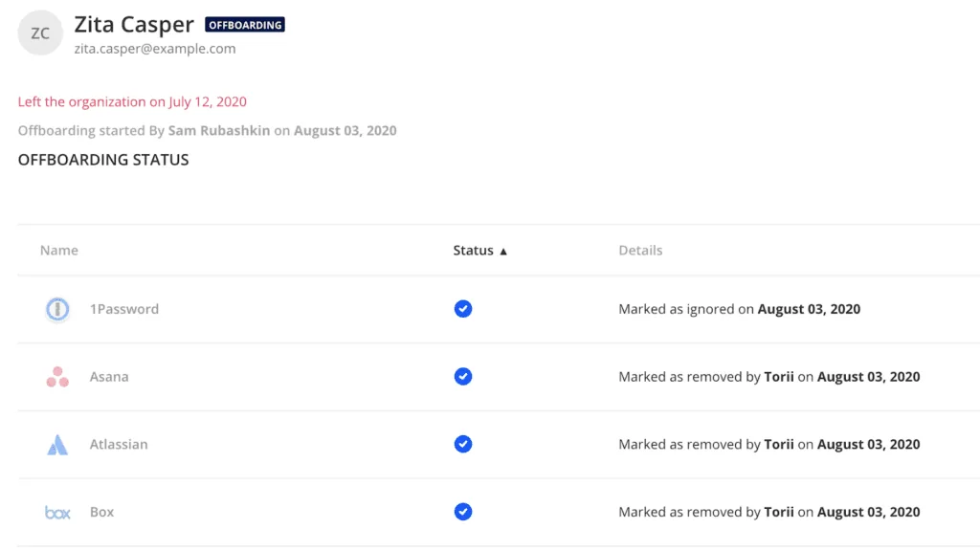Viewport: 980px width, 551px height.
Task: Click the Asana three-dot logo icon
Action: pos(57,377)
